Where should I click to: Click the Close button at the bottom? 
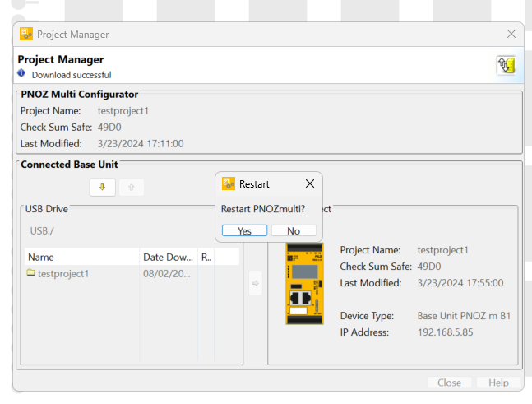[449, 383]
